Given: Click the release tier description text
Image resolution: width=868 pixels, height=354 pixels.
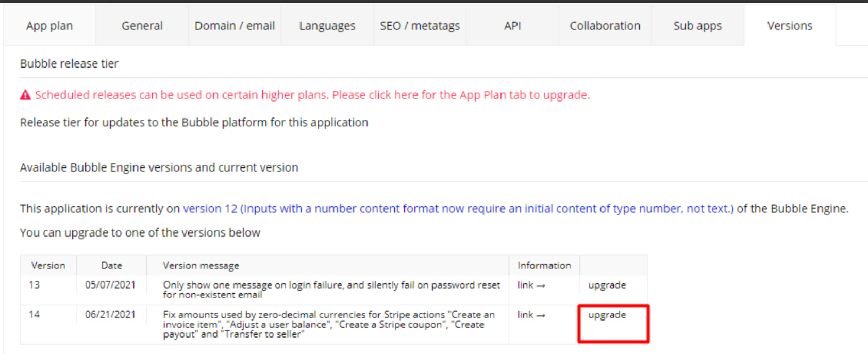Looking at the screenshot, I should tap(194, 123).
